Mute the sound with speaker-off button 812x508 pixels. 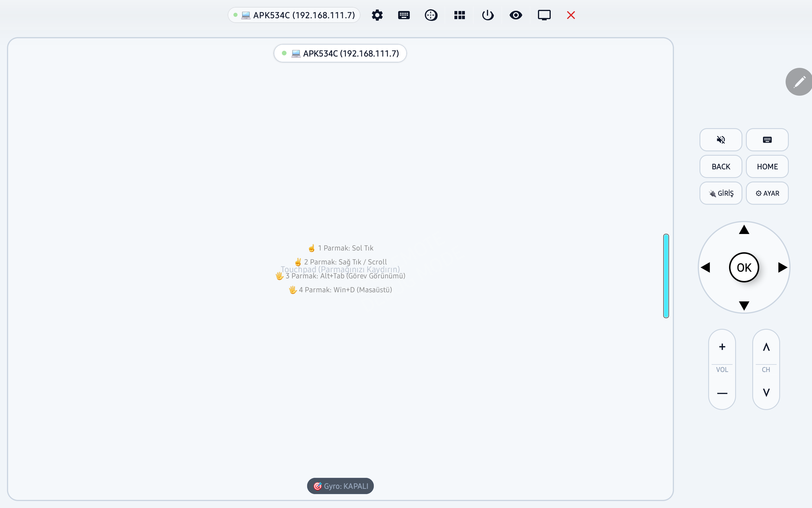tap(721, 140)
